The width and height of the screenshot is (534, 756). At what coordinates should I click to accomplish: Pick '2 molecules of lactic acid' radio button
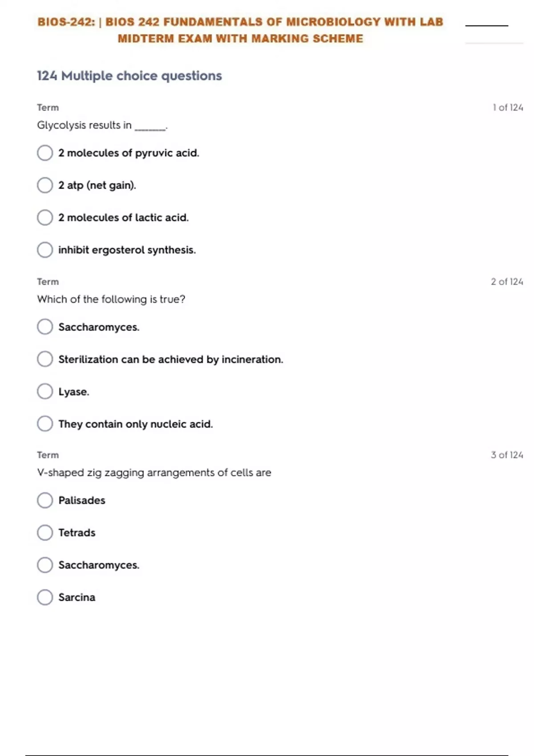[45, 217]
